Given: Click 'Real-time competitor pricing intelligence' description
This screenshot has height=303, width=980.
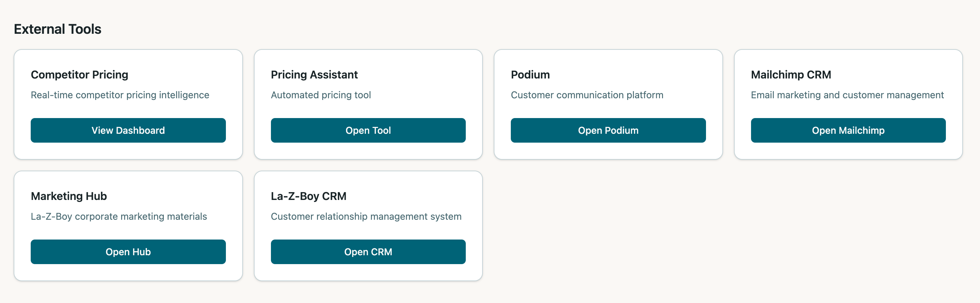Looking at the screenshot, I should click(x=120, y=95).
